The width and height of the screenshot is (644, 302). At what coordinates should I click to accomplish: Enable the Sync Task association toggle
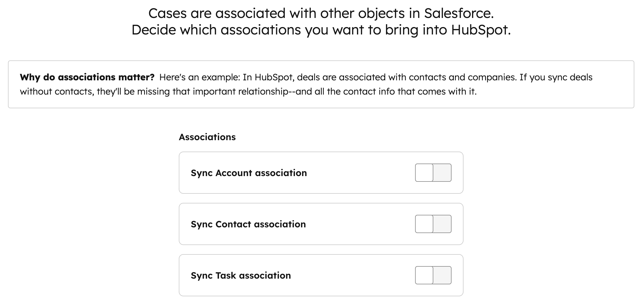click(433, 275)
